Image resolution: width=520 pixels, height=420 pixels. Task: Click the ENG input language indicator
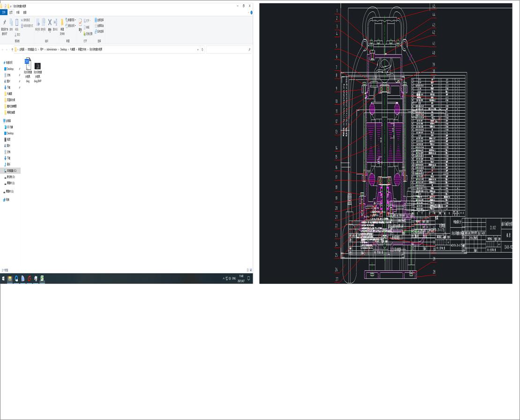coord(234,279)
